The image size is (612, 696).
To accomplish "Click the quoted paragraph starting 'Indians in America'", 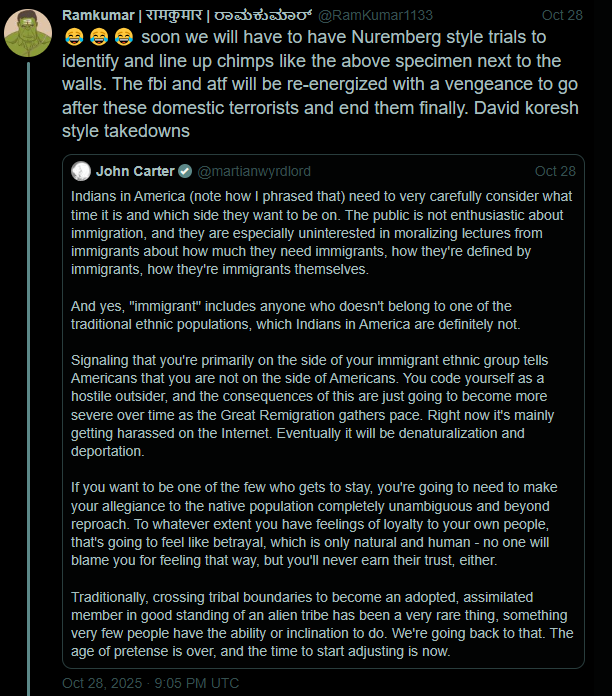I will point(322,233).
